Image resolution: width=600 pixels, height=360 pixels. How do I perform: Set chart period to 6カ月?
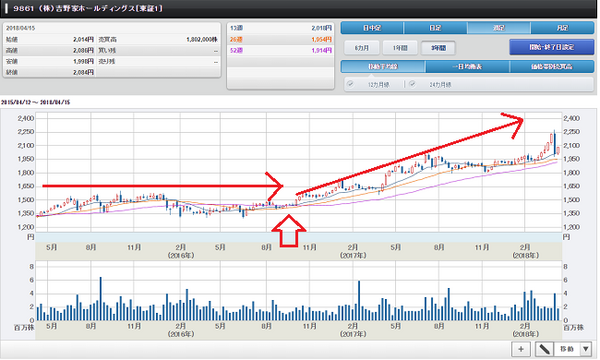pos(362,48)
